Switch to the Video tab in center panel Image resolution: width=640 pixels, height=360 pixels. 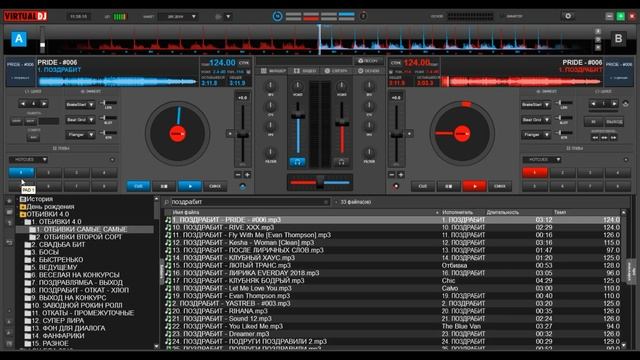pyautogui.click(x=305, y=71)
